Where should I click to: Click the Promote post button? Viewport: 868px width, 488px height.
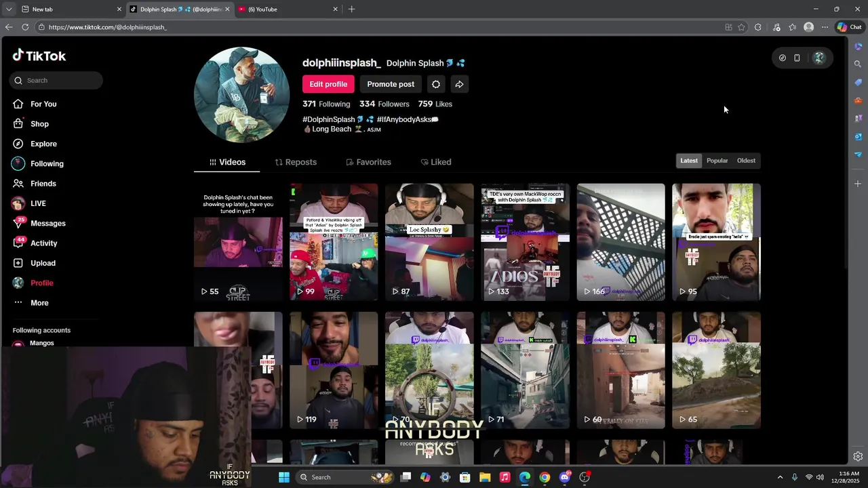click(x=391, y=84)
